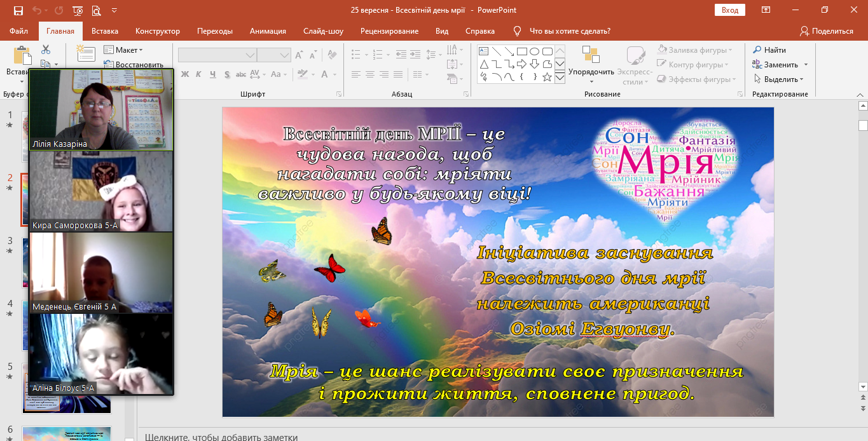Toggle justify text alignment

click(x=399, y=74)
